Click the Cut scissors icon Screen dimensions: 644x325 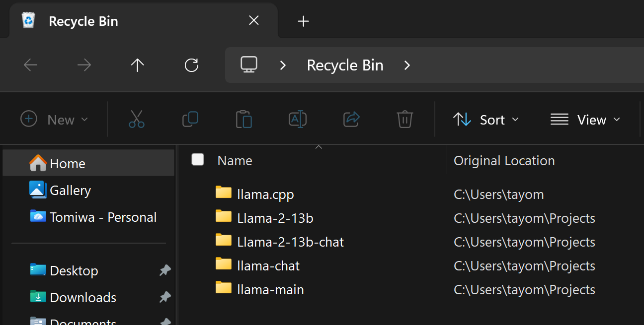coord(137,120)
